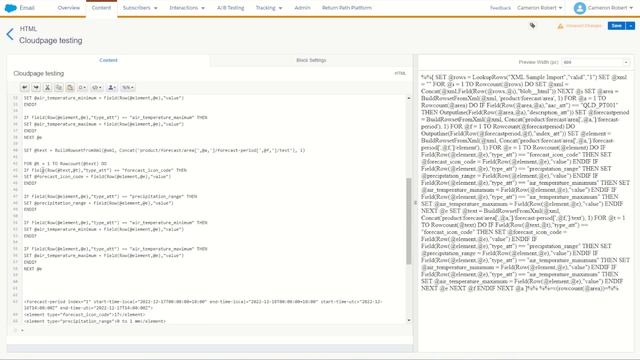The height and width of the screenshot is (360, 640).
Task: Click the Preview Width (px) label
Action: 538,62
